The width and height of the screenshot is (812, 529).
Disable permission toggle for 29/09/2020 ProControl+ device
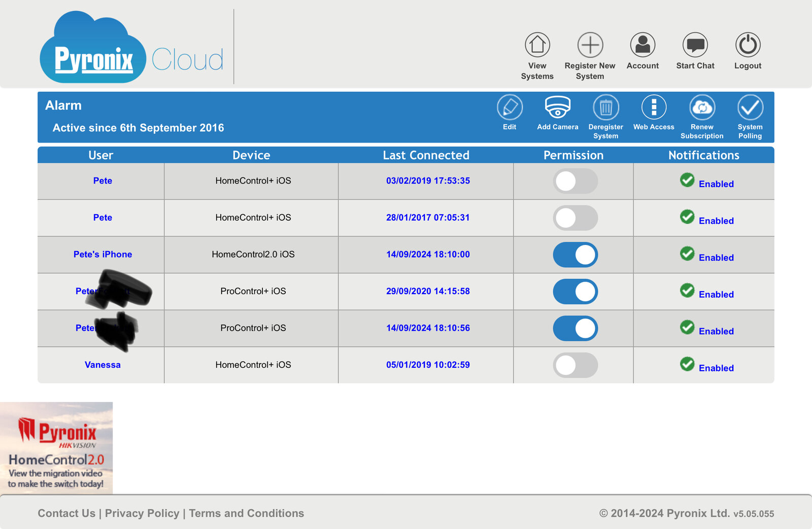click(x=575, y=292)
